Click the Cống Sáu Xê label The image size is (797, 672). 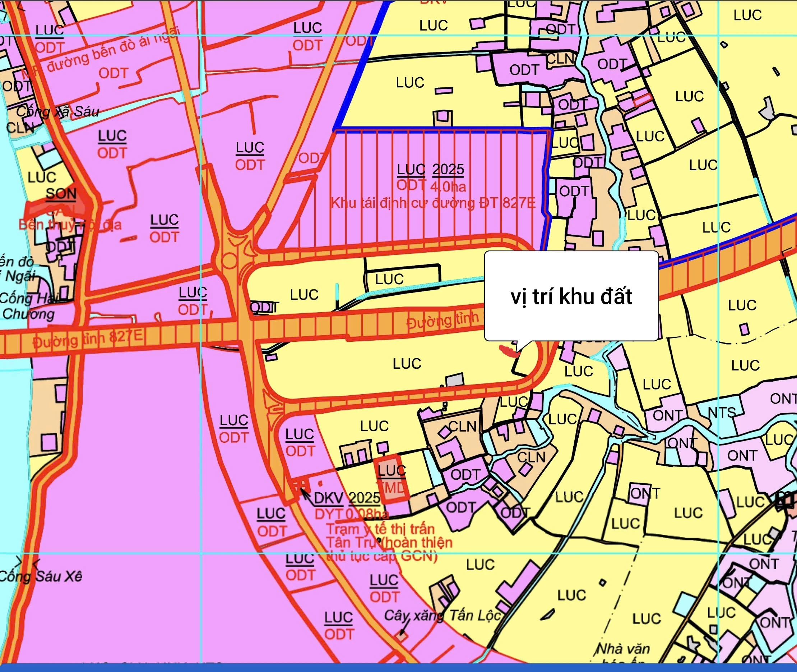[x=40, y=576]
